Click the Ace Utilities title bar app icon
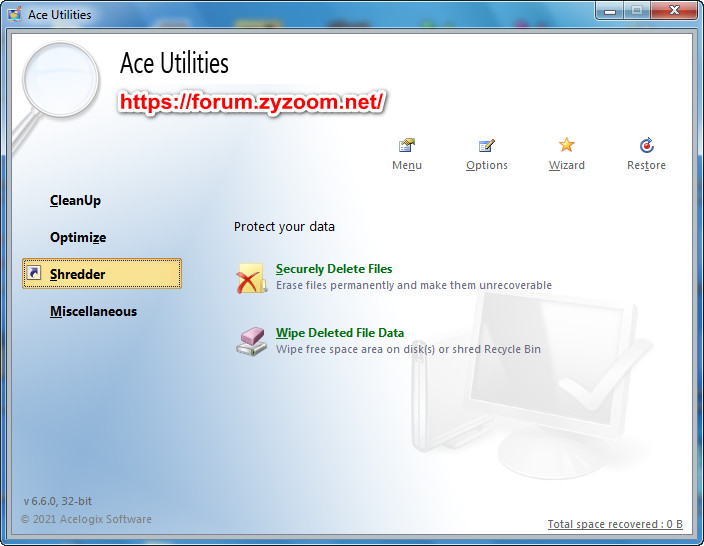The width and height of the screenshot is (704, 546). (14, 14)
